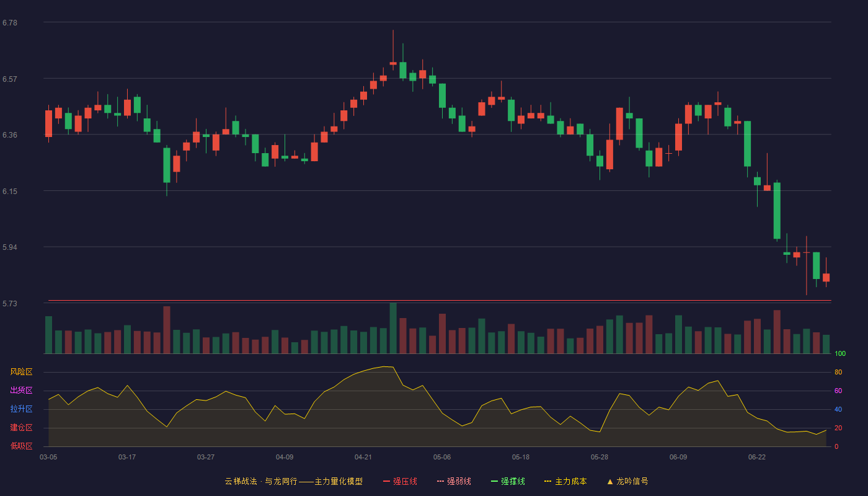Click the 05-18 date label
Viewport: 868px width, 496px height.
[x=521, y=457]
